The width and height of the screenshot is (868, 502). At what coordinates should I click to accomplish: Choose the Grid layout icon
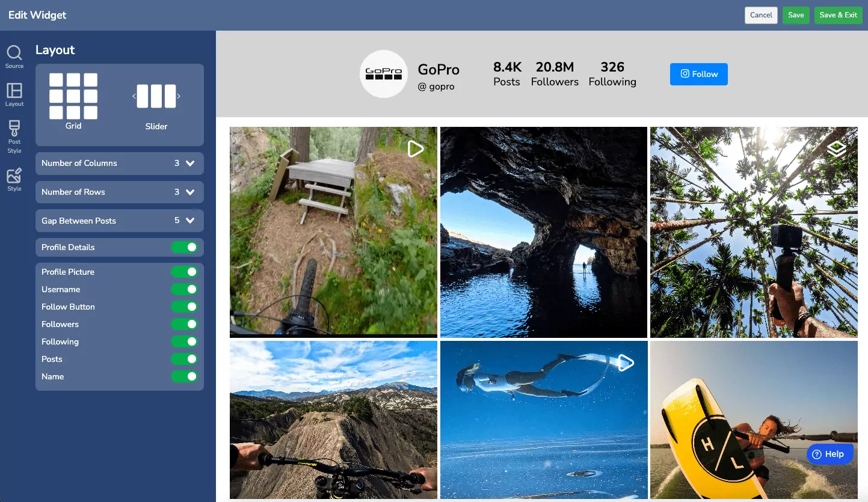73,96
